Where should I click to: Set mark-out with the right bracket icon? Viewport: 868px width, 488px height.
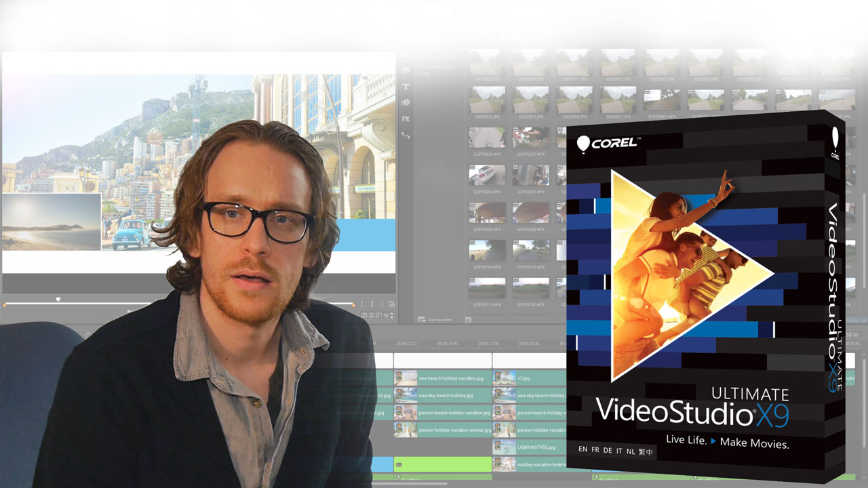(372, 305)
